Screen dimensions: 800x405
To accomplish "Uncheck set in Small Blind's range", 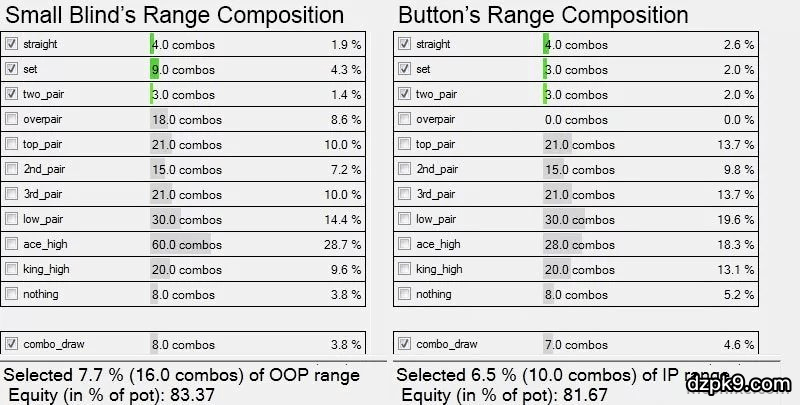I will coord(11,69).
